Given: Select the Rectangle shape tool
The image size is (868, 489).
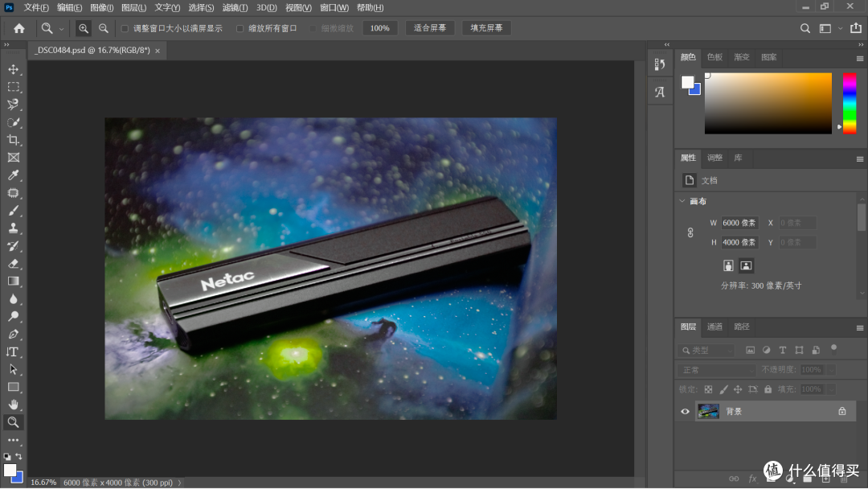Looking at the screenshot, I should click(x=14, y=387).
